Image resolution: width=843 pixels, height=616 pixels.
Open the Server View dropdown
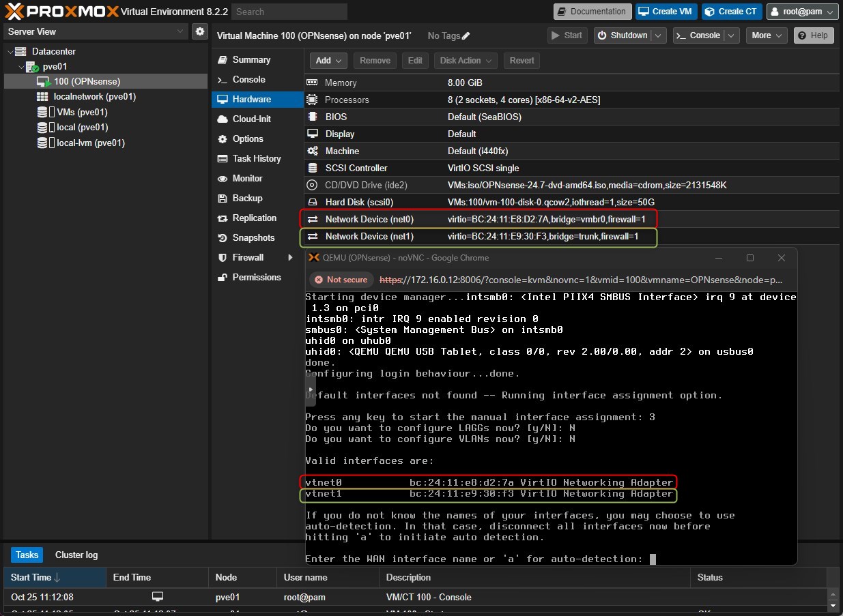pos(180,31)
